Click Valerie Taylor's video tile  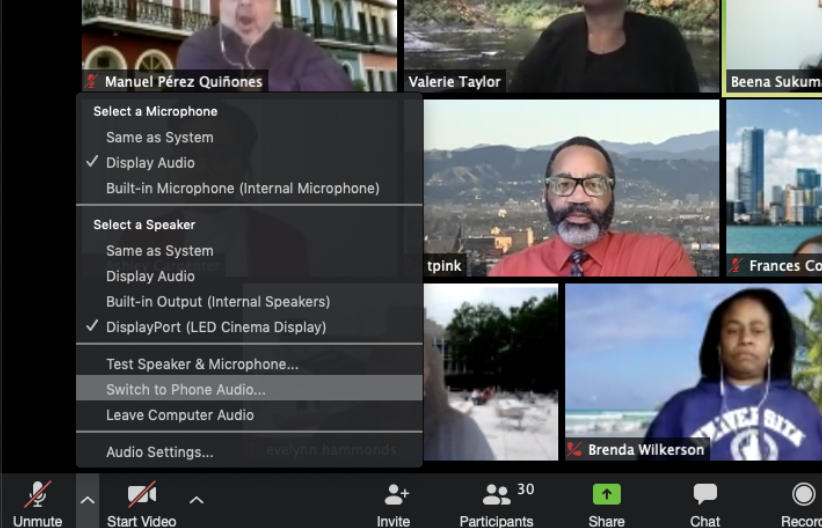click(x=561, y=46)
